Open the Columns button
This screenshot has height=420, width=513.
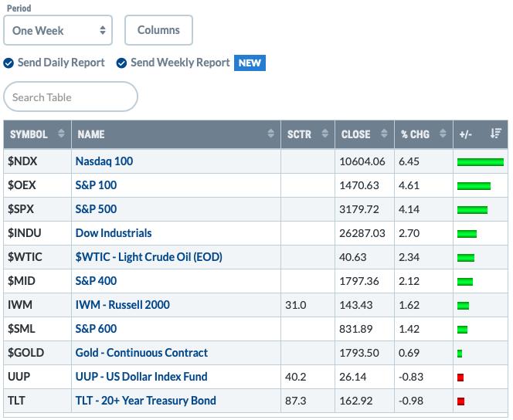coord(158,30)
